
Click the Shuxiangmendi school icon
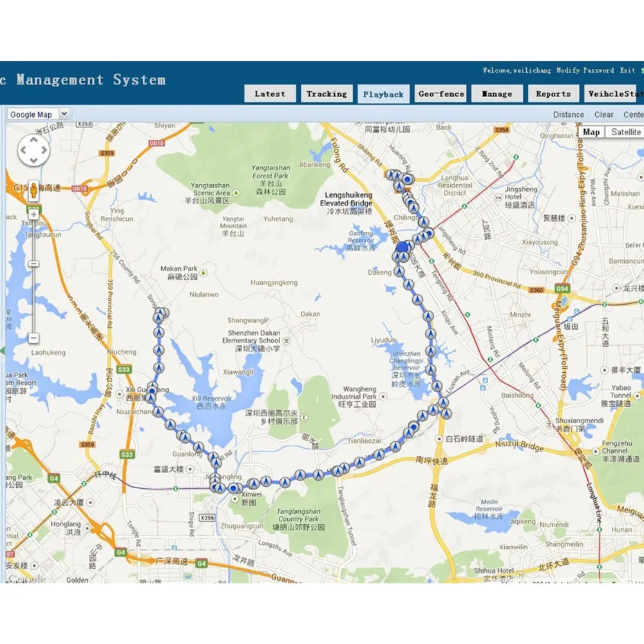[x=549, y=424]
